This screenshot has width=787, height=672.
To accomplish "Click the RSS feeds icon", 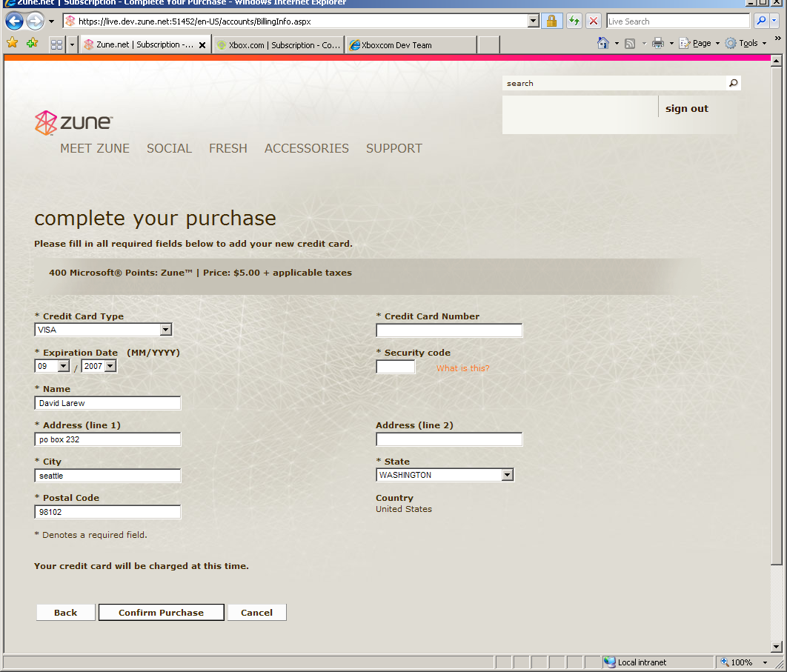I will (630, 44).
